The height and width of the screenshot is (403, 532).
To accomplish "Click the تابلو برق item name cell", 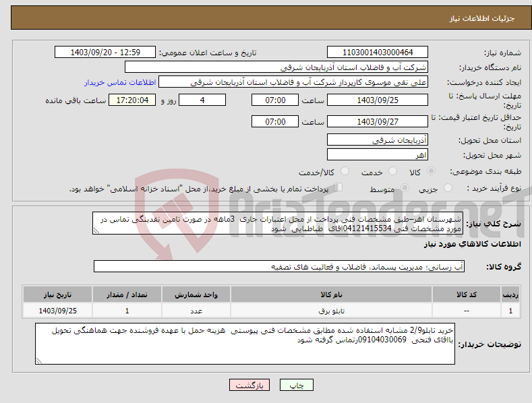I will (332, 311).
